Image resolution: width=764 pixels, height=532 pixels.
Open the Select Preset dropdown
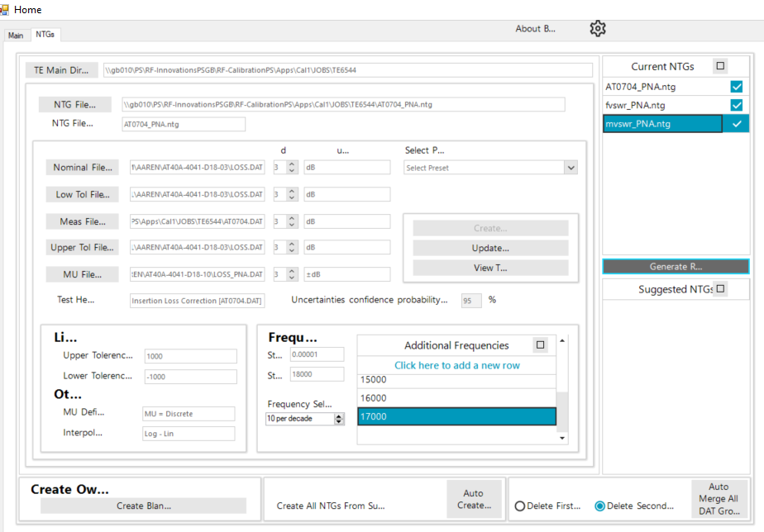click(x=490, y=168)
